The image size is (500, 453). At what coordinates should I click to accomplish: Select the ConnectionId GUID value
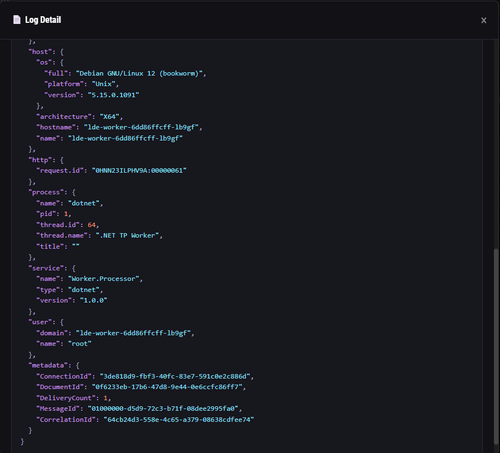point(175,376)
